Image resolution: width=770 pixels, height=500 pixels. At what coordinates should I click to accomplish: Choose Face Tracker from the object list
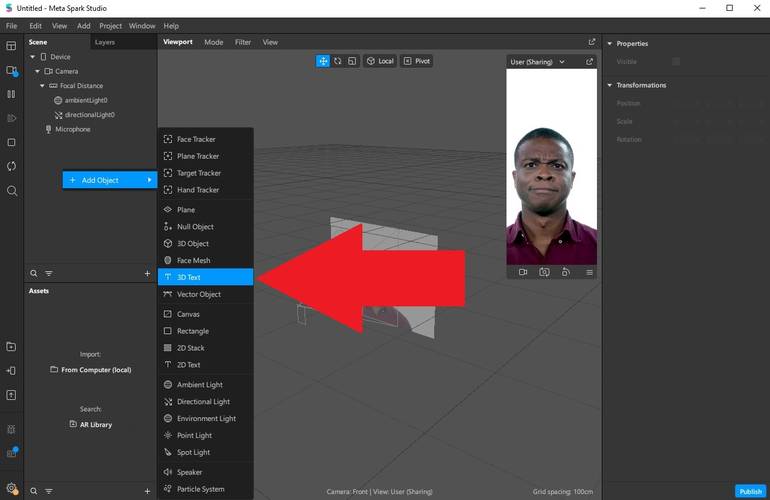(x=206, y=139)
